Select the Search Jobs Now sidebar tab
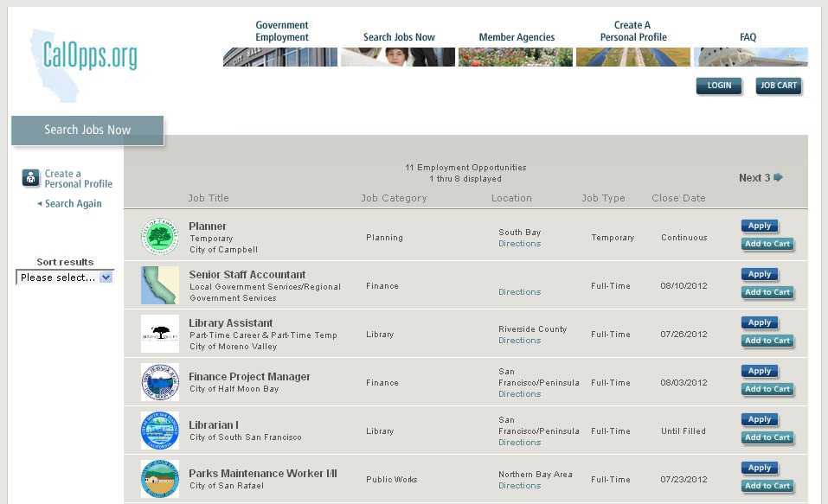Viewport: 828px width, 504px height. [87, 130]
